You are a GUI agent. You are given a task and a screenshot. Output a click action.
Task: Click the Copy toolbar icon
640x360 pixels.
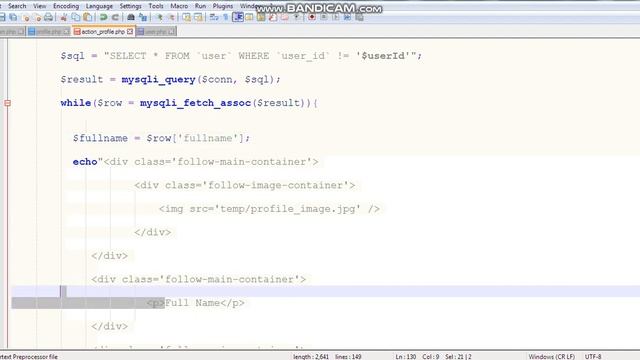click(76, 17)
